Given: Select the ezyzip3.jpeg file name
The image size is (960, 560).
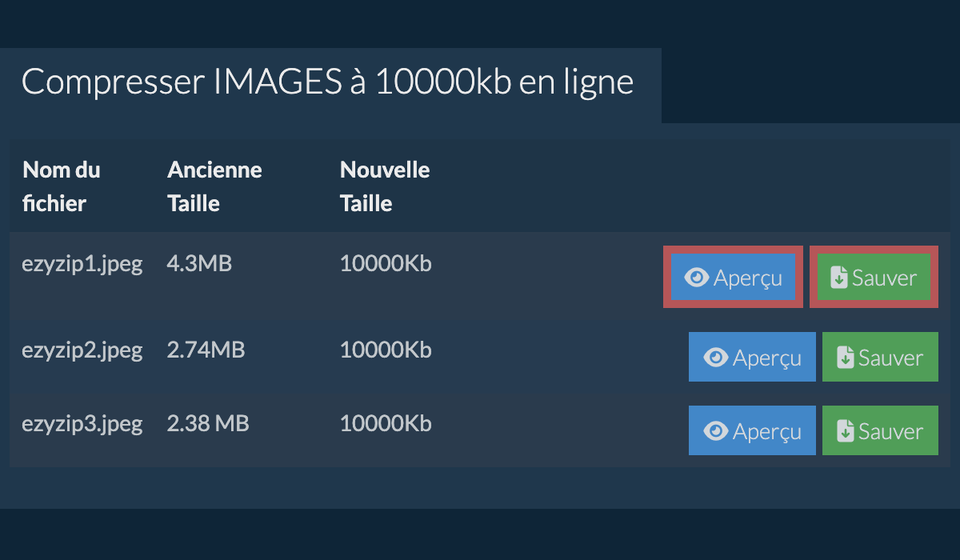Looking at the screenshot, I should point(82,423).
